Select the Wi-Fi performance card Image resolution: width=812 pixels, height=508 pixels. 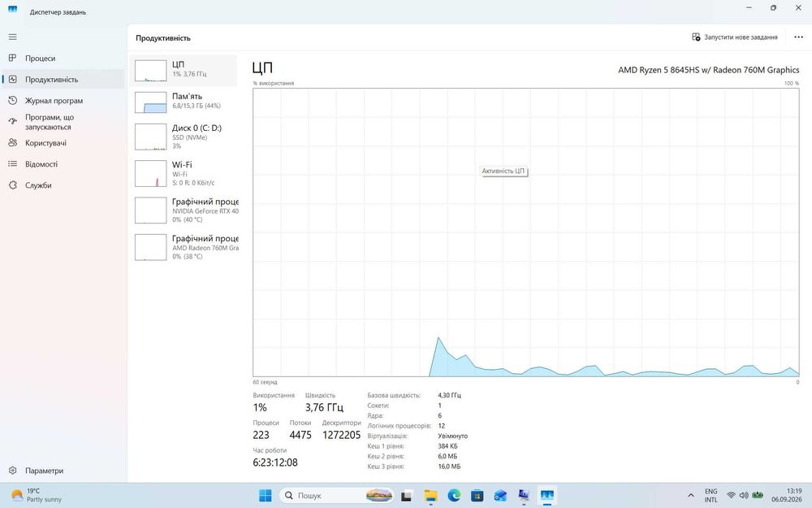click(184, 173)
